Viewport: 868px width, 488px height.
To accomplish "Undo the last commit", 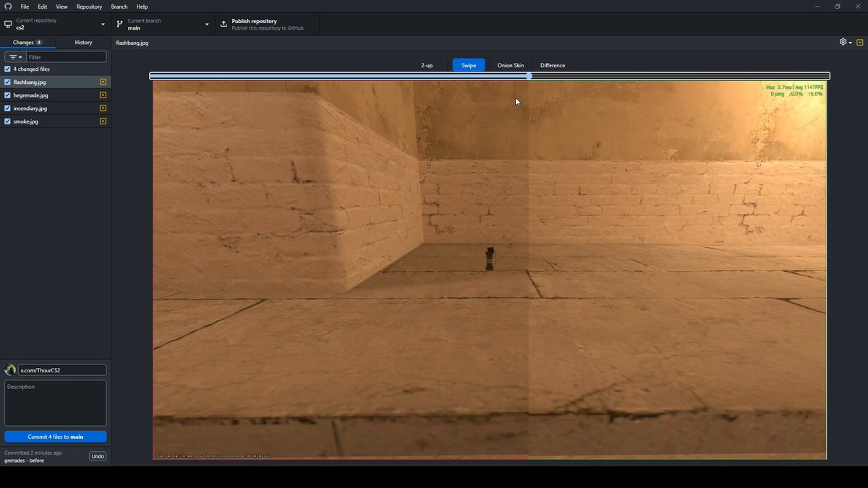I will [x=98, y=456].
